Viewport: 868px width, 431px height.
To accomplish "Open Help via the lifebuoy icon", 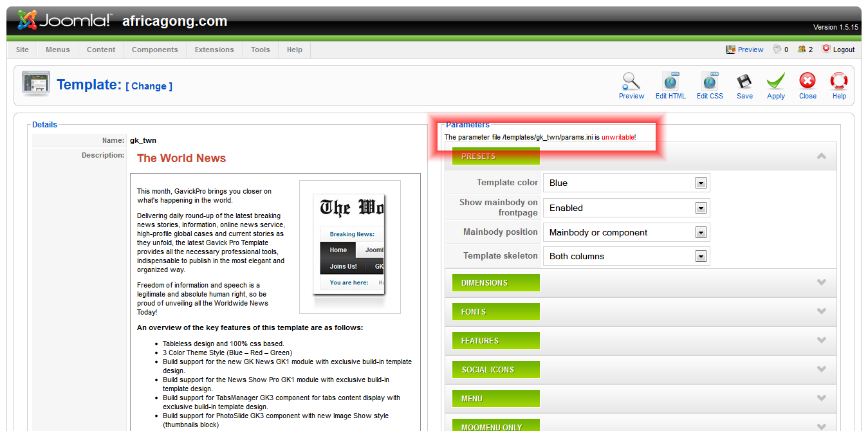I will pos(839,81).
